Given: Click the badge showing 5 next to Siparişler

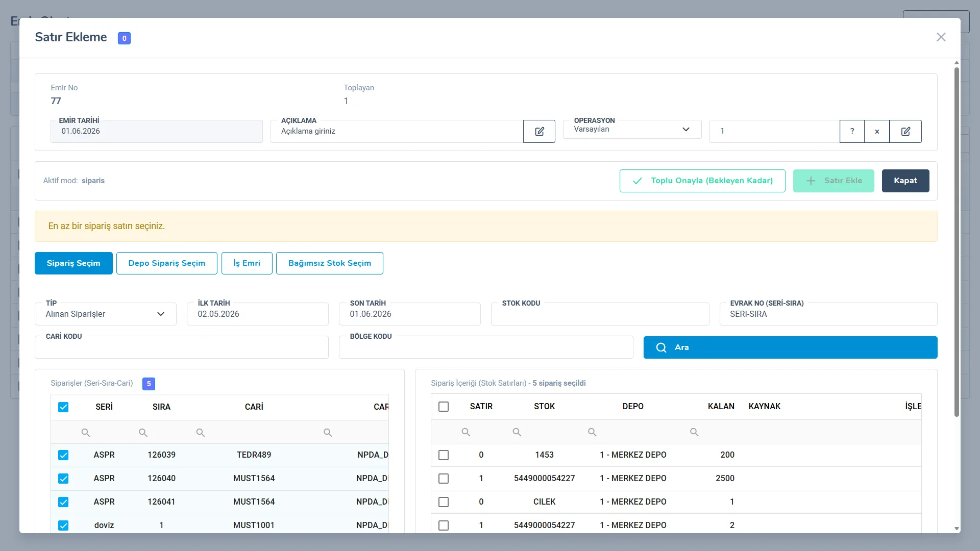Looking at the screenshot, I should tap(149, 384).
